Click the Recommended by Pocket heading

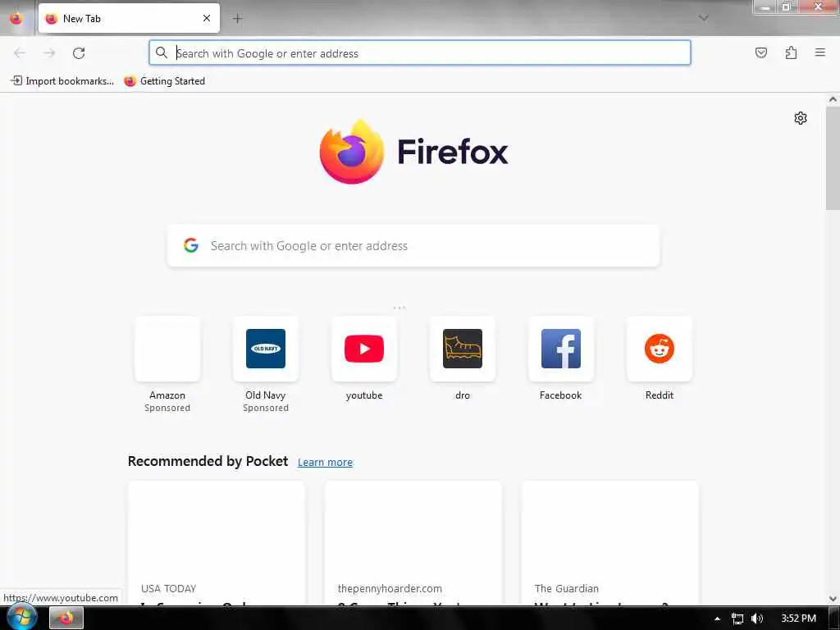click(x=208, y=461)
